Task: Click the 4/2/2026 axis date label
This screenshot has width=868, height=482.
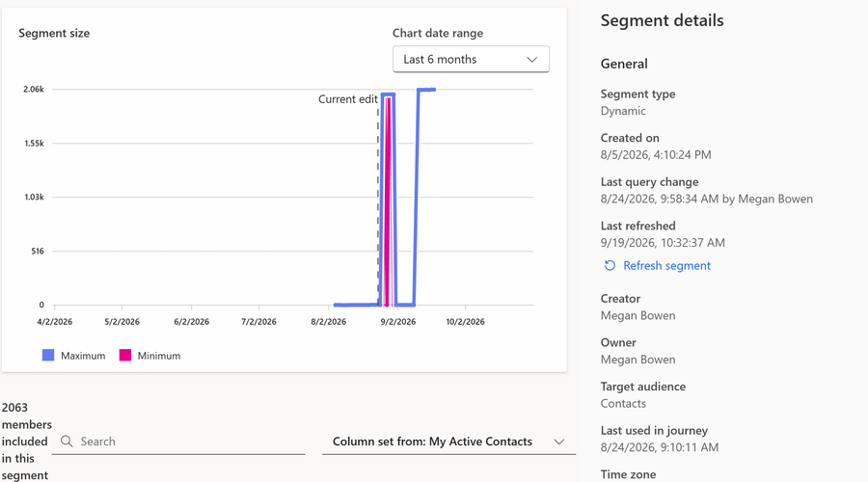Action: 54,322
